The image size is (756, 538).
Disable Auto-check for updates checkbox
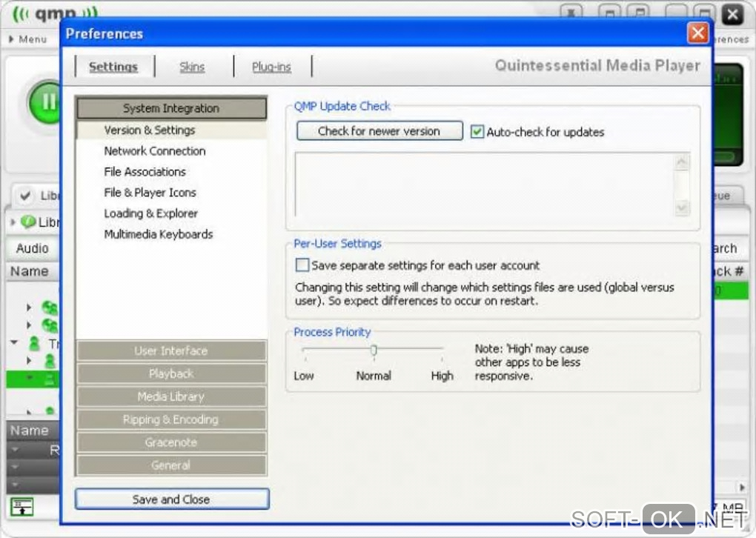coord(477,132)
